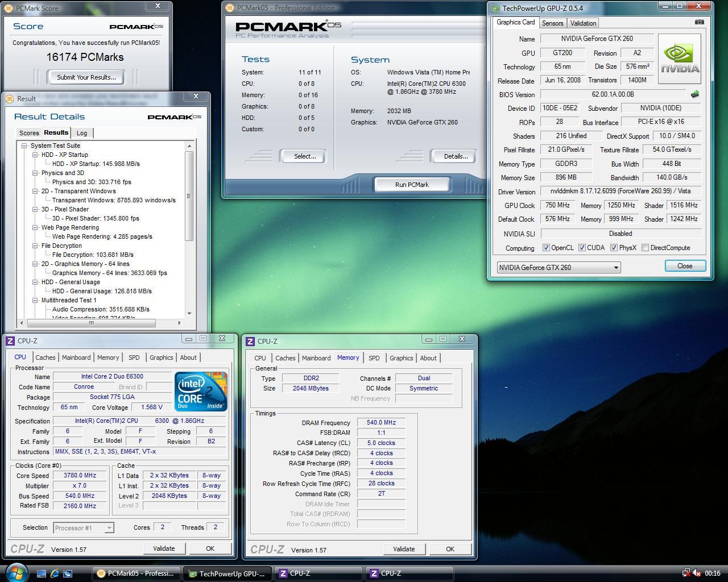Click the Intel Core 2 Duo logo
728x582 pixels.
[201, 392]
